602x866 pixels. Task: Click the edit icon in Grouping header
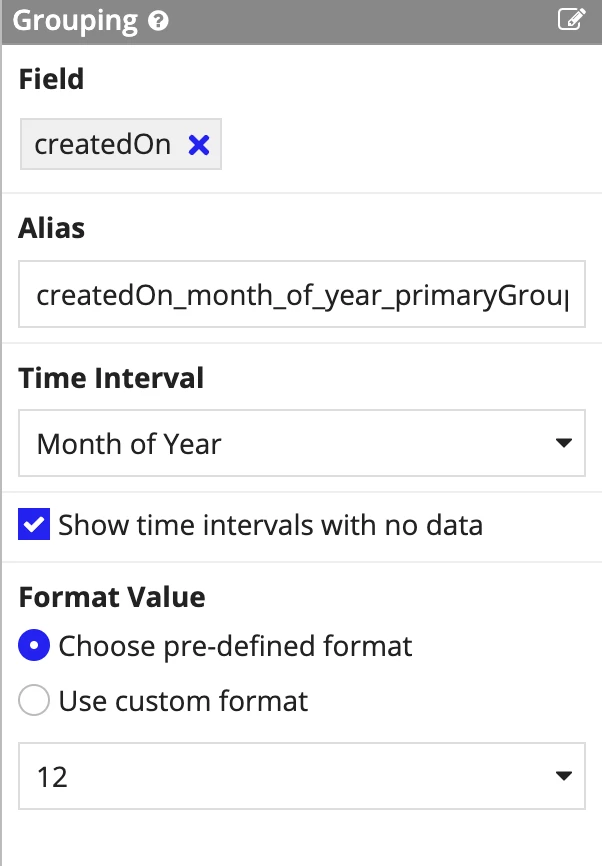pyautogui.click(x=571, y=19)
